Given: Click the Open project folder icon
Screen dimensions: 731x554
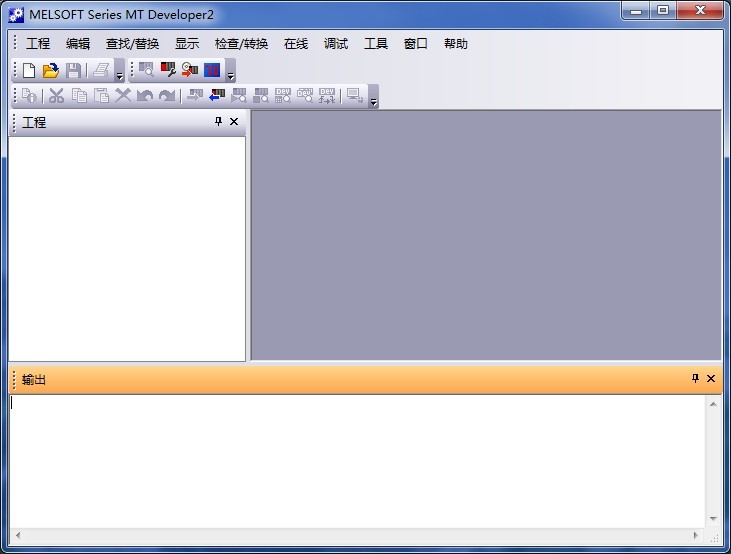Looking at the screenshot, I should pyautogui.click(x=50, y=71).
